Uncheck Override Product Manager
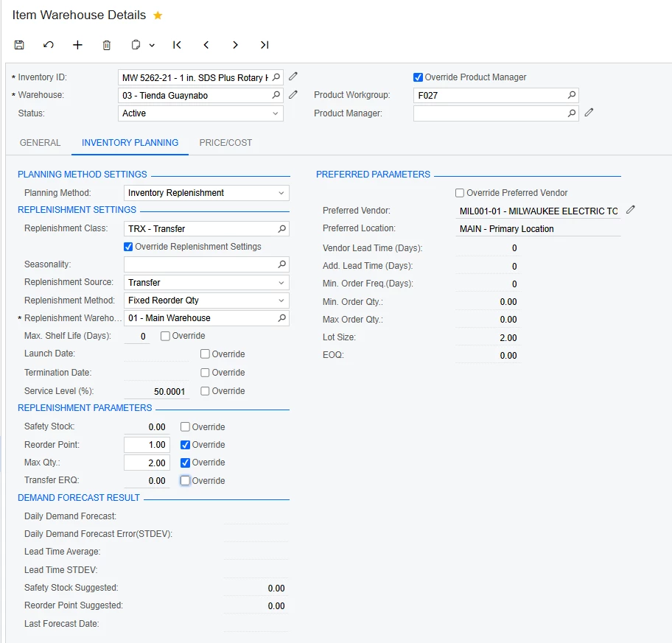The image size is (672, 643). coord(418,77)
